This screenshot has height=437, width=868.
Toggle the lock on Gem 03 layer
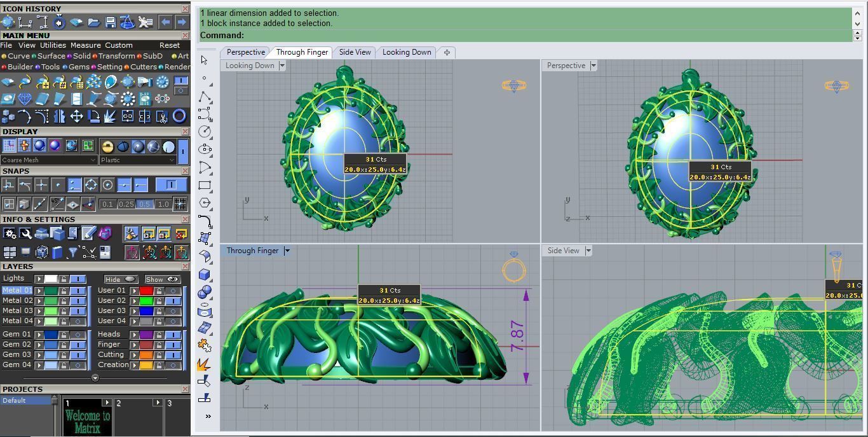coord(64,354)
